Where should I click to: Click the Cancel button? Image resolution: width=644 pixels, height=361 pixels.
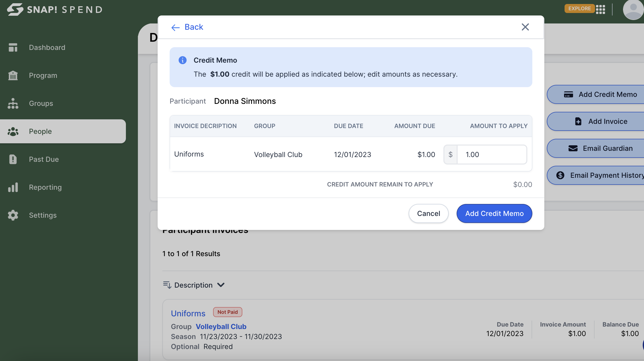coord(429,213)
